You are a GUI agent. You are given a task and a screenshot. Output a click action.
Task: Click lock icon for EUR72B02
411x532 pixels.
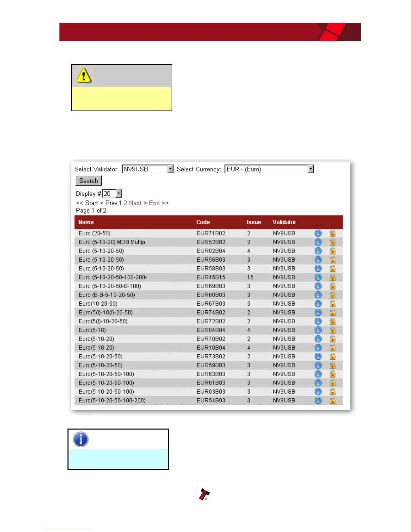[x=332, y=321]
